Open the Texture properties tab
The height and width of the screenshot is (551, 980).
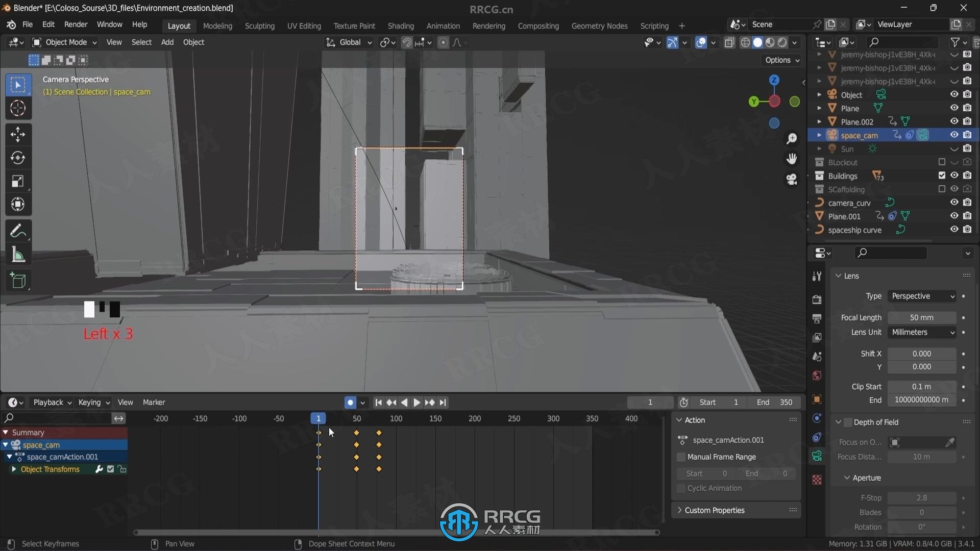[817, 480]
